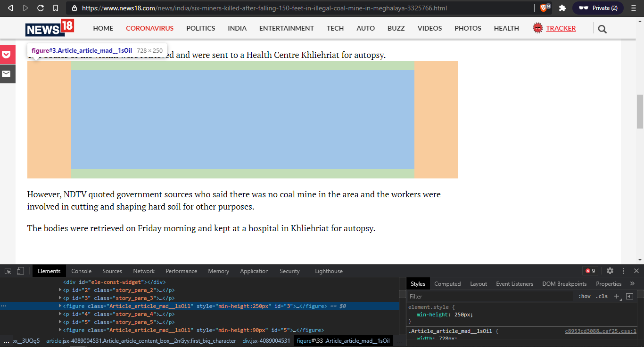The width and height of the screenshot is (644, 347).
Task: Go back to the previous page
Action: [10, 8]
